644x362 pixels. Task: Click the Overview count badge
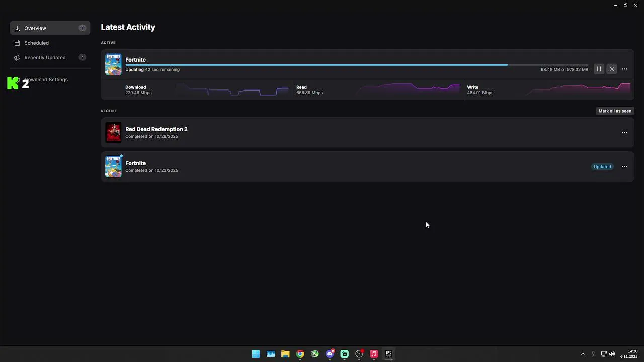[83, 28]
